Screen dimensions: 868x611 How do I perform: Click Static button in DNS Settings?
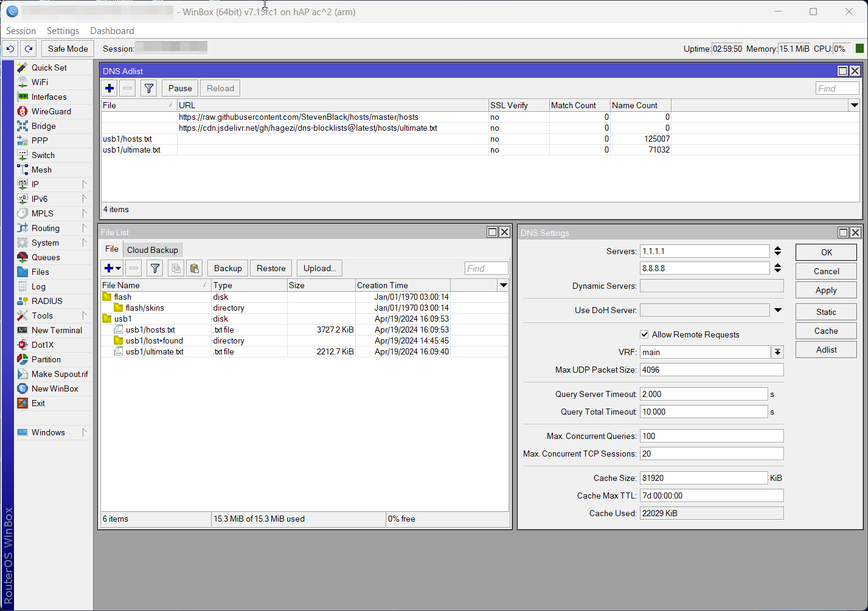coord(826,312)
